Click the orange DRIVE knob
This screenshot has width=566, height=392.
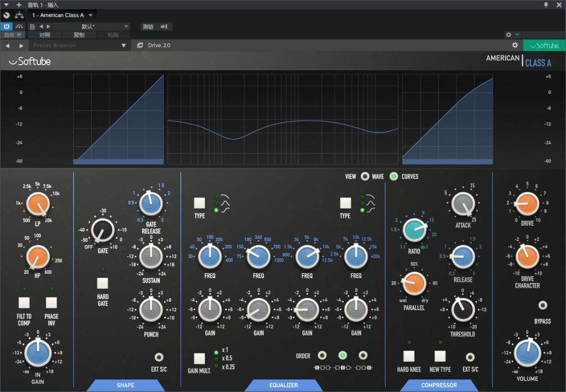(x=527, y=204)
